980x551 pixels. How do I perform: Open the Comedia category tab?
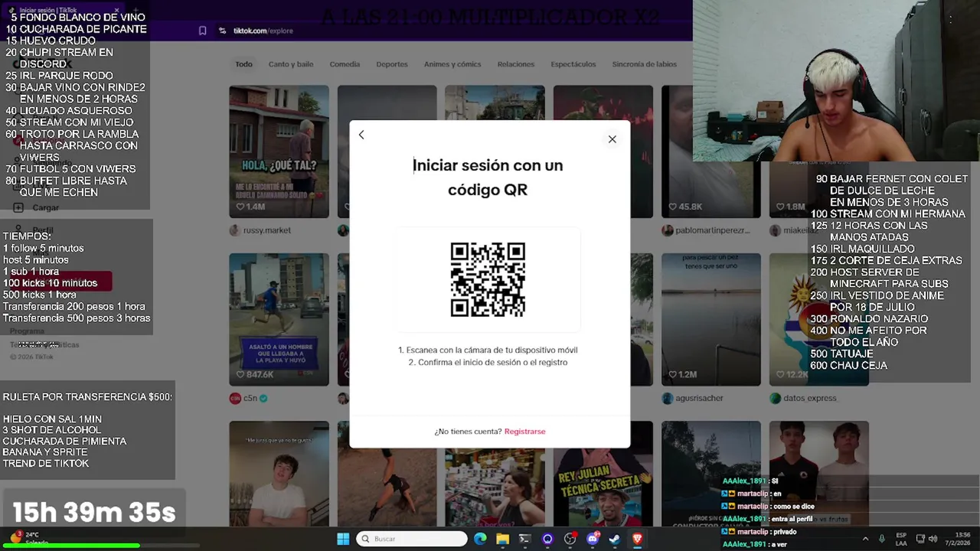[345, 64]
